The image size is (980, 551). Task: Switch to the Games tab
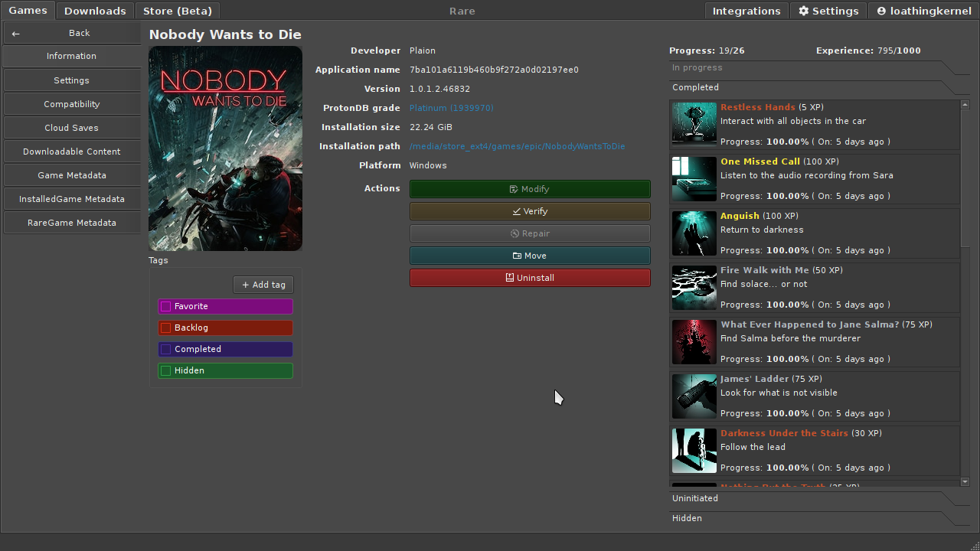tap(28, 10)
